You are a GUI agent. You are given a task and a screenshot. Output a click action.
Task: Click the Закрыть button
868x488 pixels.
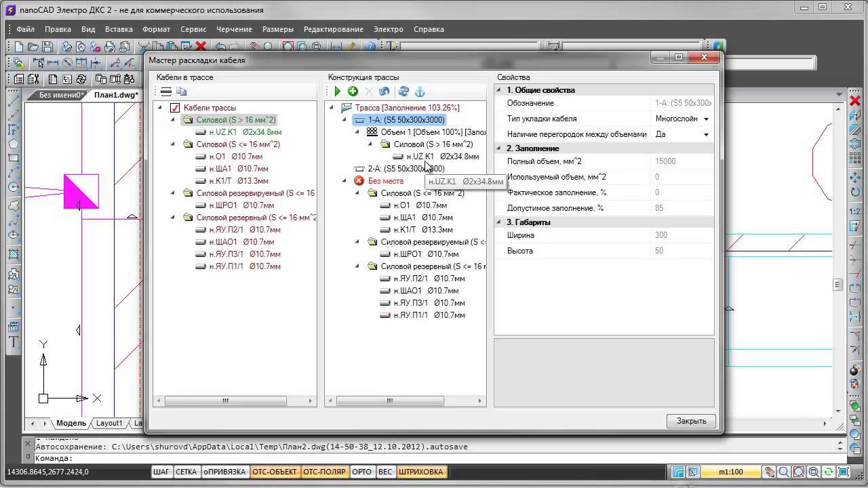(691, 421)
